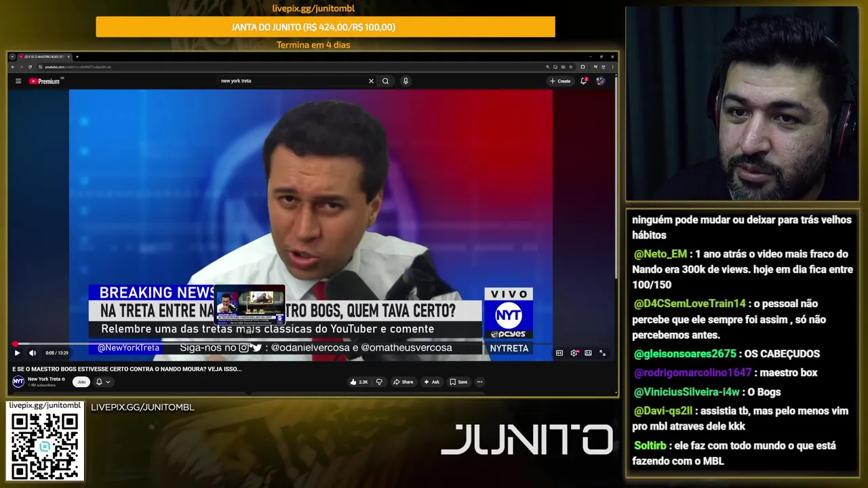
Task: Go to YouTube Premium home logo
Action: click(45, 81)
